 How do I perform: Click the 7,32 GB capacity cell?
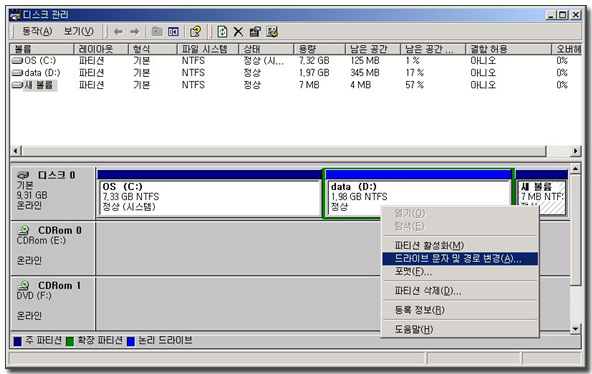coord(314,60)
